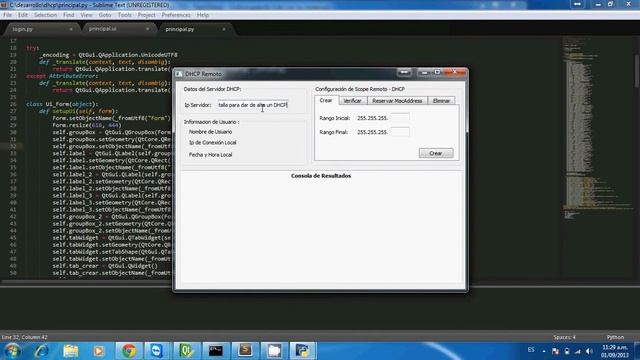640x360 pixels.
Task: Click Line 32, Column 42 status text
Action: point(24,337)
